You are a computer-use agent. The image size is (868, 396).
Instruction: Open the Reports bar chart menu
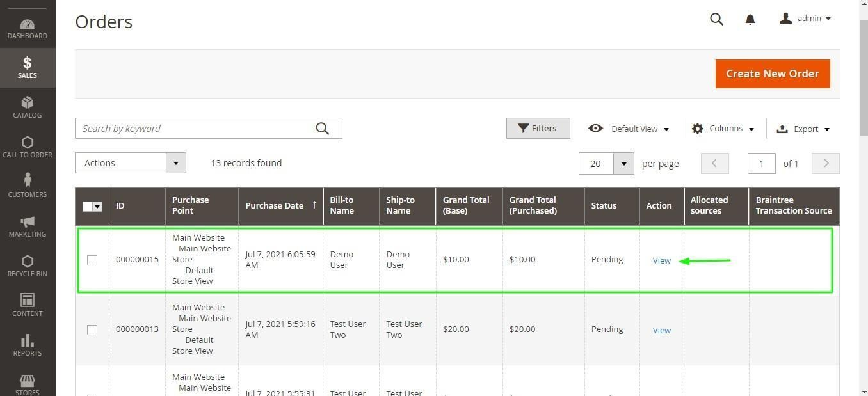tap(27, 345)
